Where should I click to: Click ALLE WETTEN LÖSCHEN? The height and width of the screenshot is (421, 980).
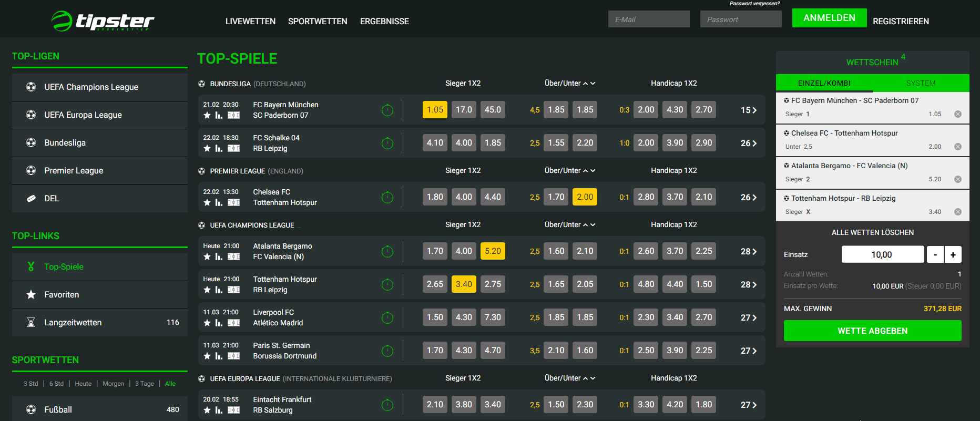pyautogui.click(x=873, y=232)
